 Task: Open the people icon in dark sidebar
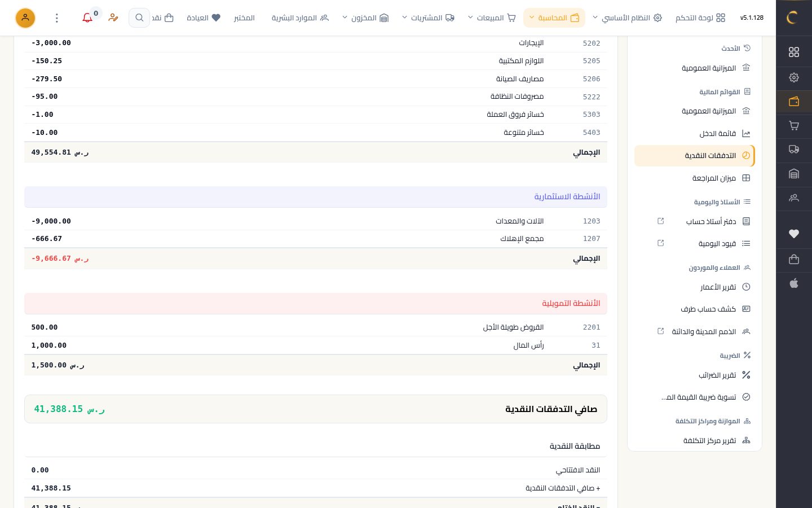[x=794, y=198]
